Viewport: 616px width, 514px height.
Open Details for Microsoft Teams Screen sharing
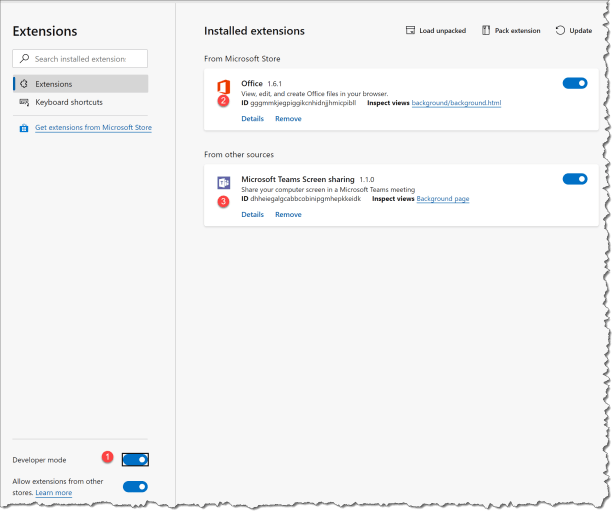252,215
